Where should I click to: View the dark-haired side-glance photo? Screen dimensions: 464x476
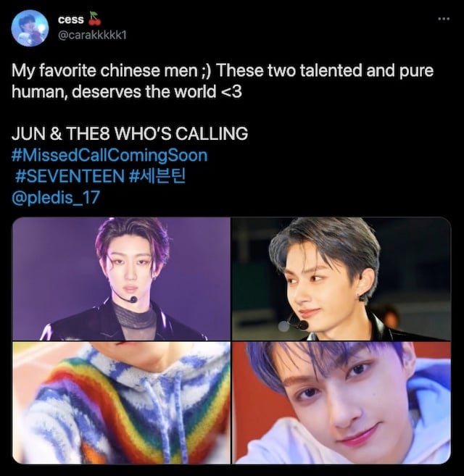[341, 279]
